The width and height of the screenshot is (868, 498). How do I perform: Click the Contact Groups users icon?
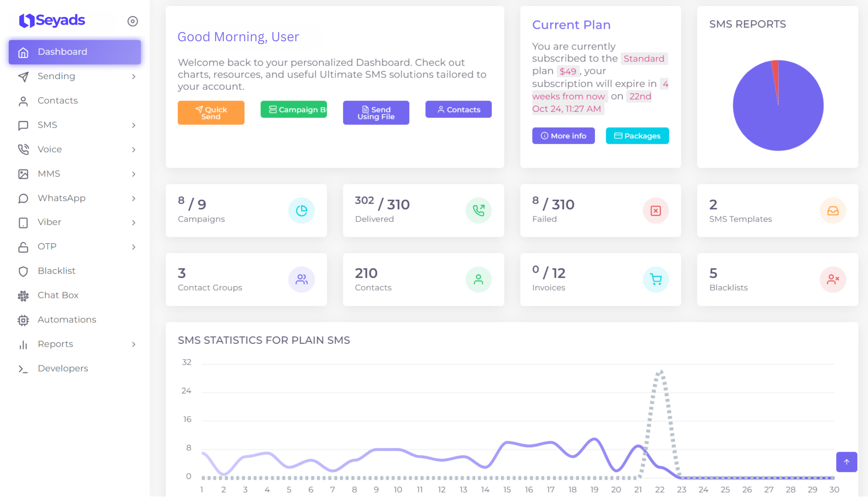pos(301,280)
